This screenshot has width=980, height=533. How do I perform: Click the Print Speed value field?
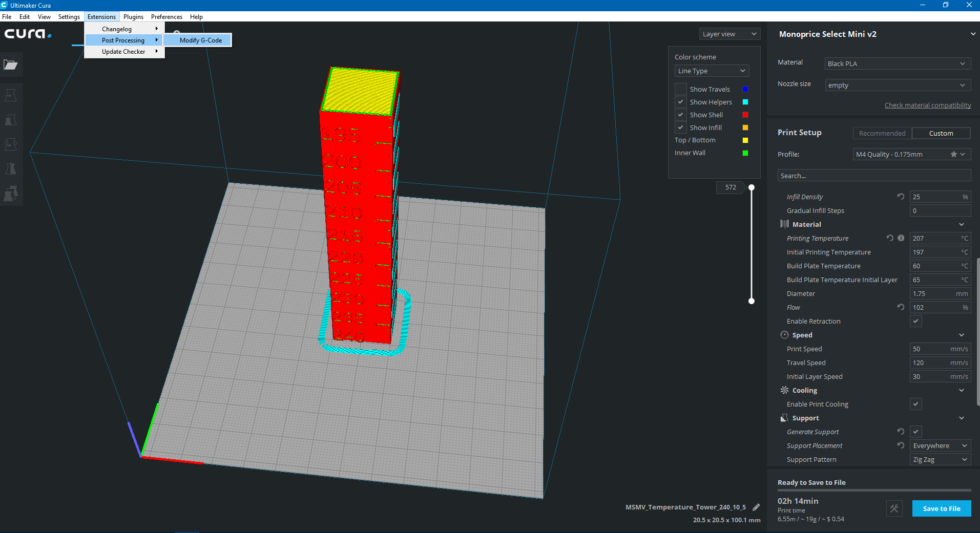tap(940, 349)
